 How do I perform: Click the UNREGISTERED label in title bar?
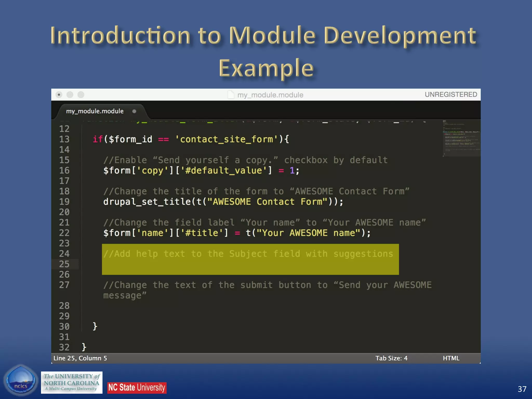pos(451,95)
